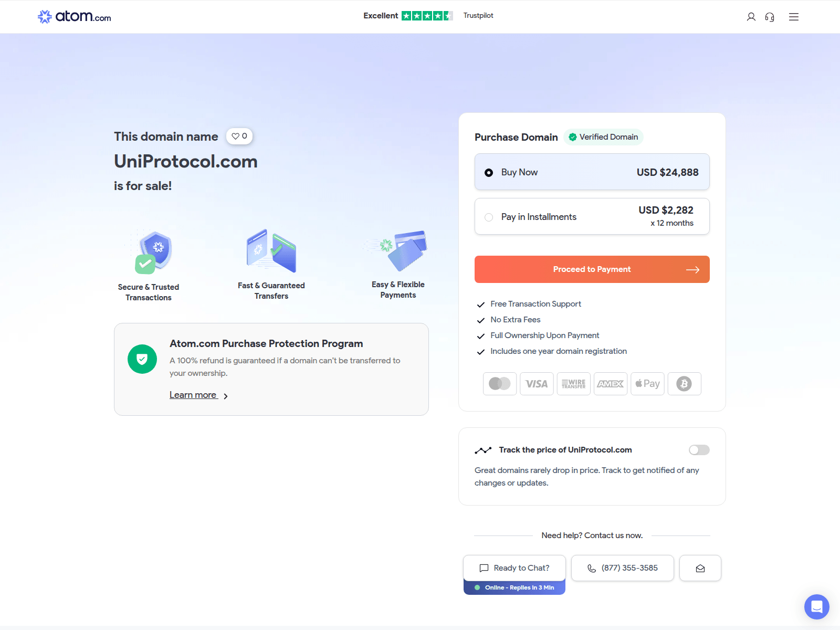Open Learn more link
This screenshot has height=630, width=840.
coord(193,395)
